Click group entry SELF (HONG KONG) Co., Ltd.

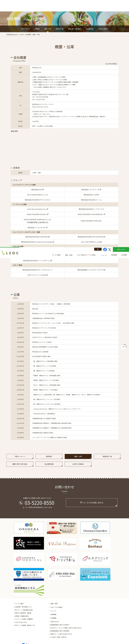[38, 195]
